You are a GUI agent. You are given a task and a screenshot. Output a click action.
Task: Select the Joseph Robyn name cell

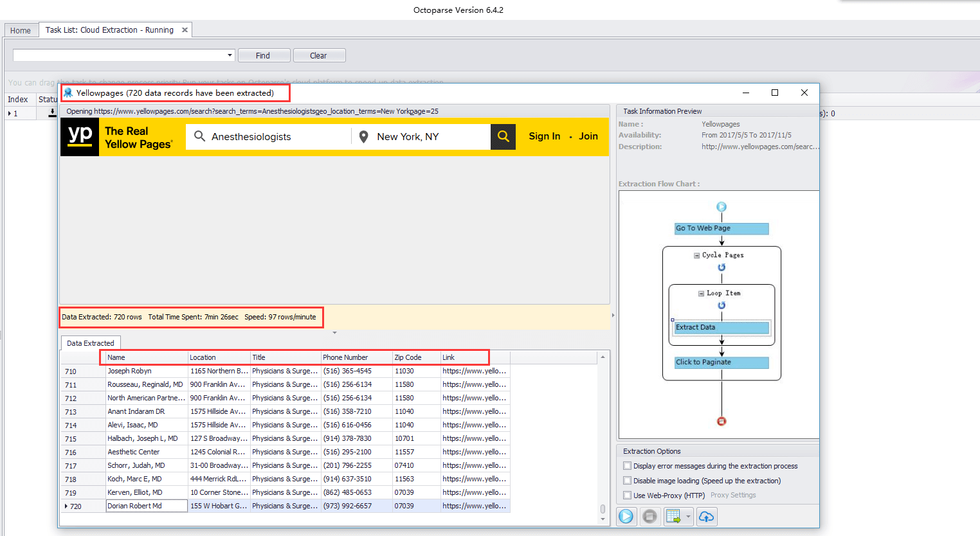(147, 371)
